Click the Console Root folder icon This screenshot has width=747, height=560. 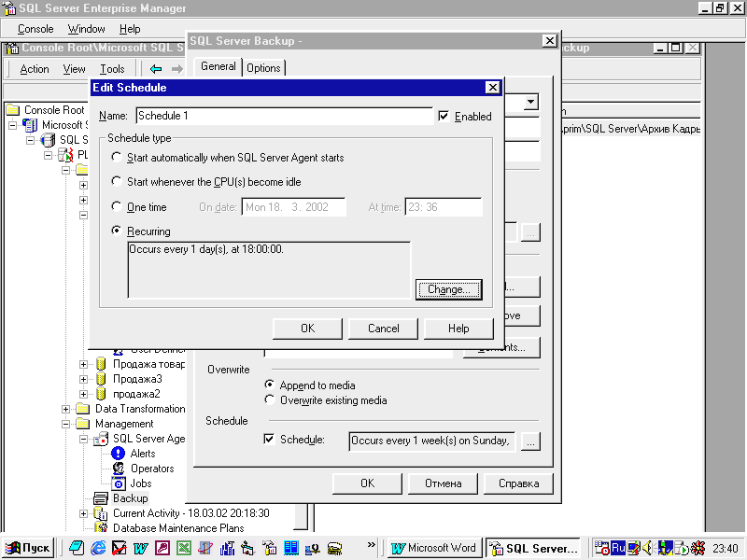(x=13, y=110)
